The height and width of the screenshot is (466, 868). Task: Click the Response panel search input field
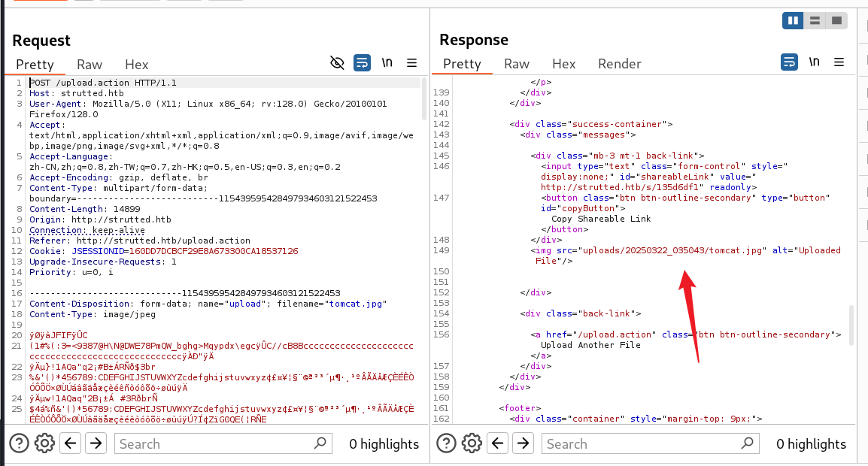pos(651,444)
